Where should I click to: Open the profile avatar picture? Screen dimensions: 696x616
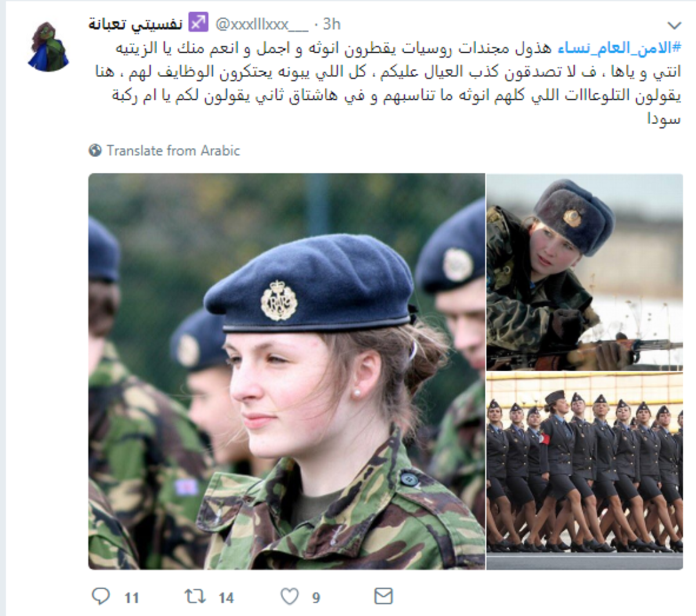coord(48,46)
